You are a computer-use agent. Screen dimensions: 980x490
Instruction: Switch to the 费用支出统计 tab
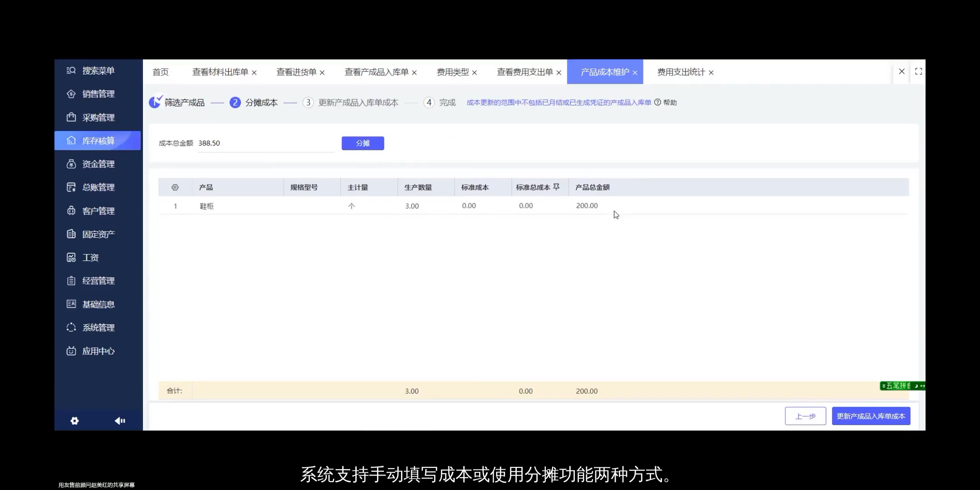tap(681, 72)
